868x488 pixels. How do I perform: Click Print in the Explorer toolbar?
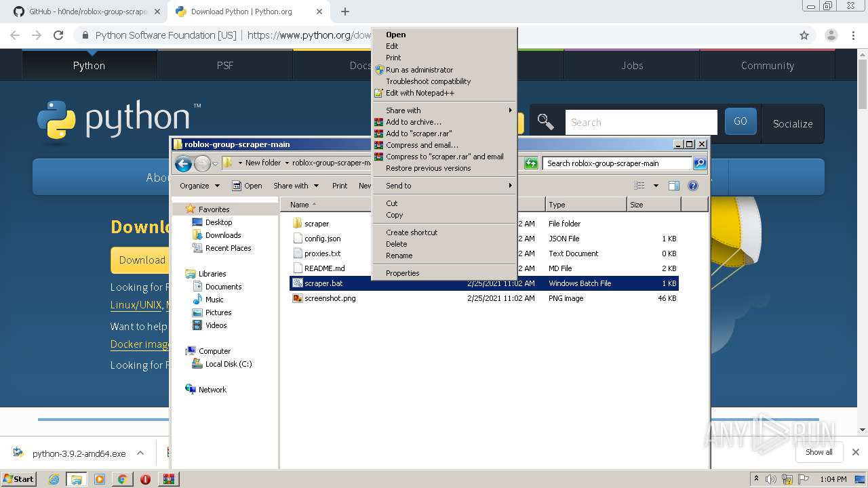pyautogui.click(x=340, y=186)
